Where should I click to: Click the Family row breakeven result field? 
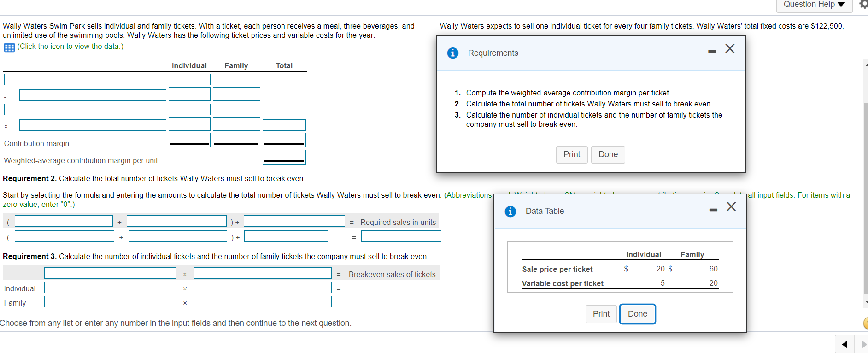(x=393, y=302)
